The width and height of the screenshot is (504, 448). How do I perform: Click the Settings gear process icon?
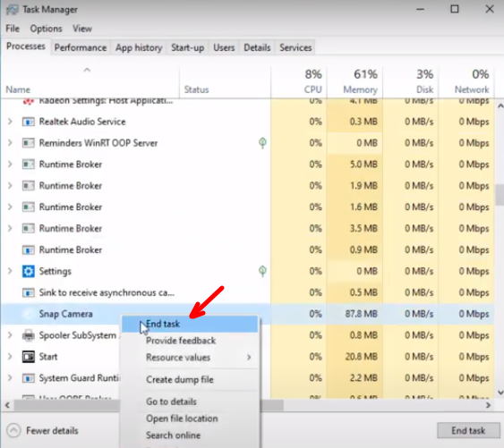pyautogui.click(x=29, y=271)
